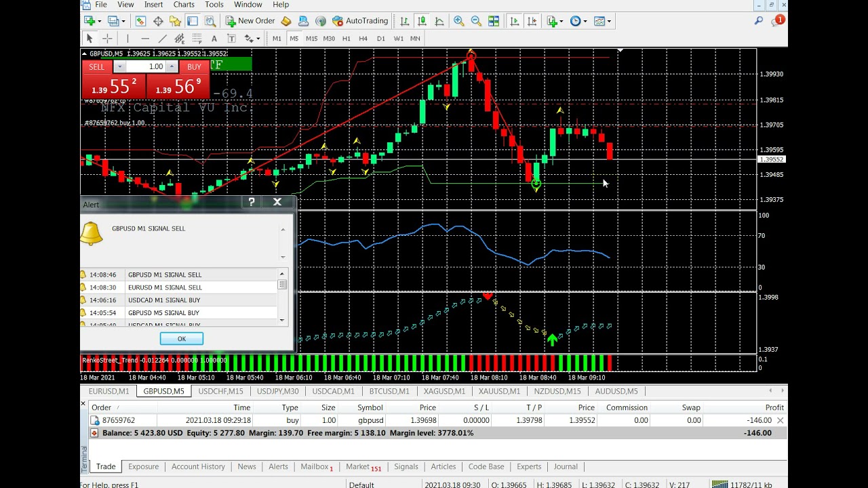Select the Crosshair cursor tool
This screenshot has width=868, height=488.
click(107, 39)
